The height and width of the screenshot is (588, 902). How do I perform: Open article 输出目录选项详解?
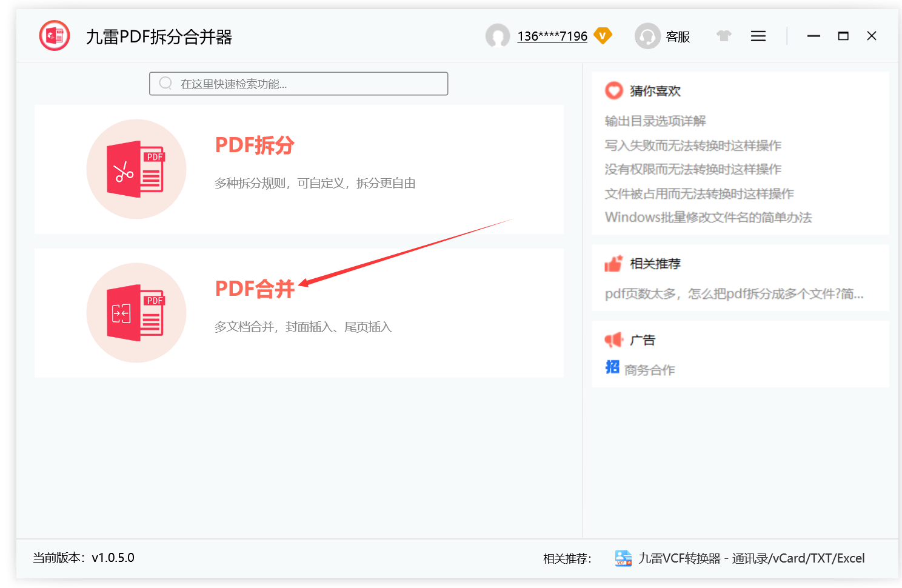coord(655,121)
